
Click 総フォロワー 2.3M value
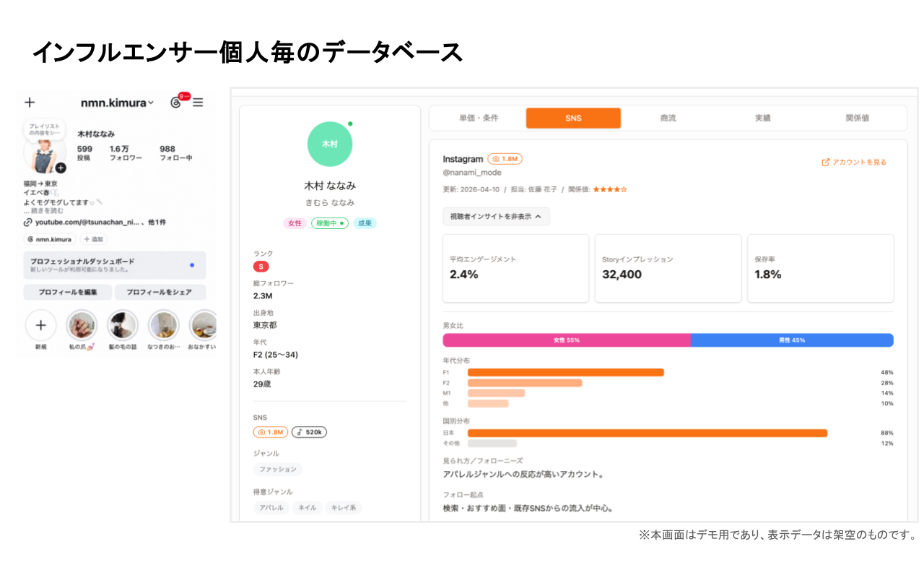pos(263,296)
